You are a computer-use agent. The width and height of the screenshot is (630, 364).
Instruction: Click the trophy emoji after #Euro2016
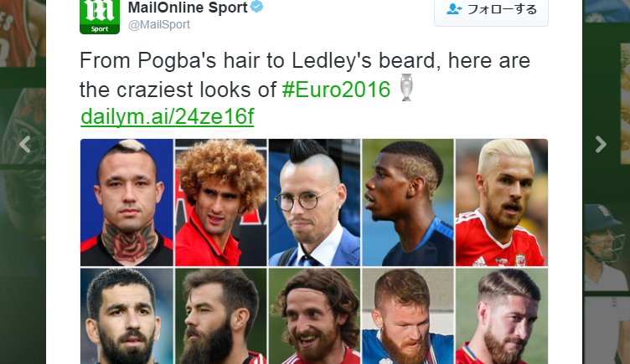tap(405, 88)
